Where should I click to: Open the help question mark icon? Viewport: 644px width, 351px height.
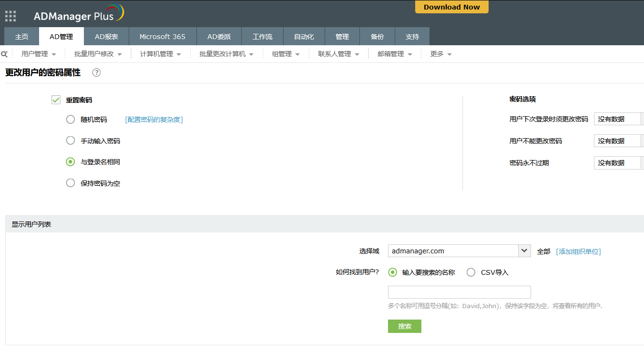96,73
